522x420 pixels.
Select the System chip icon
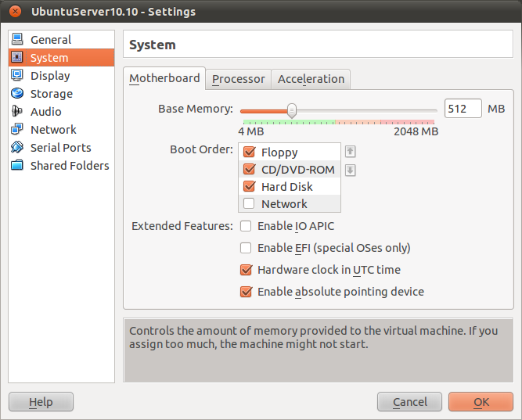[x=16, y=58]
